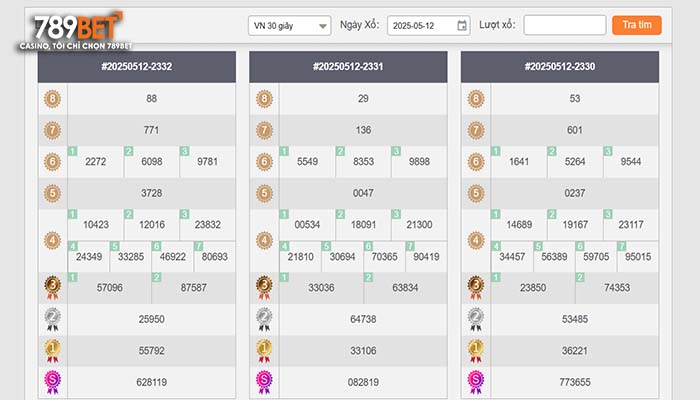Click the prize 8 badge in draw 2331
This screenshot has height=400, width=700.
click(264, 99)
